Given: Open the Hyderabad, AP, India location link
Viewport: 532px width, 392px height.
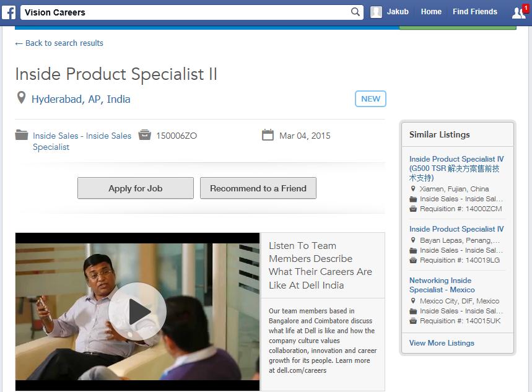Looking at the screenshot, I should 81,99.
